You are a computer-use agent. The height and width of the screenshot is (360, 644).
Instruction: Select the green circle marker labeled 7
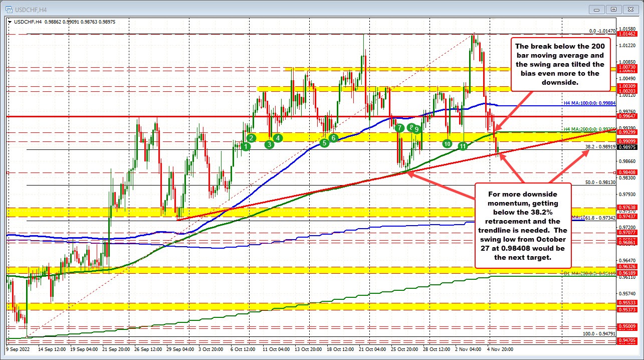[x=399, y=128]
